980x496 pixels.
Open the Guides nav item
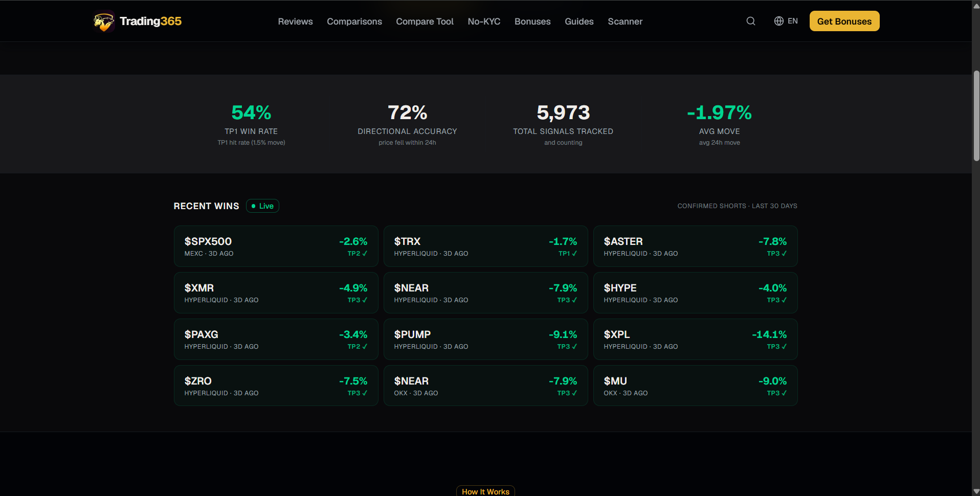click(x=579, y=21)
